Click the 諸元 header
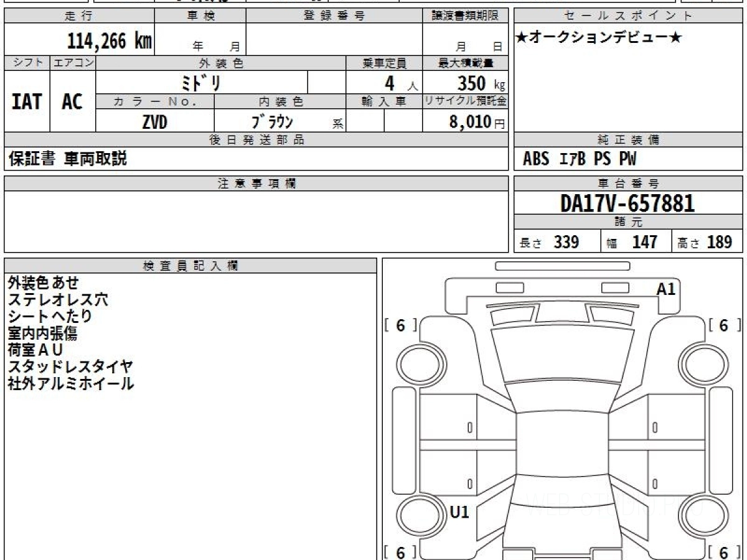 tap(629, 222)
